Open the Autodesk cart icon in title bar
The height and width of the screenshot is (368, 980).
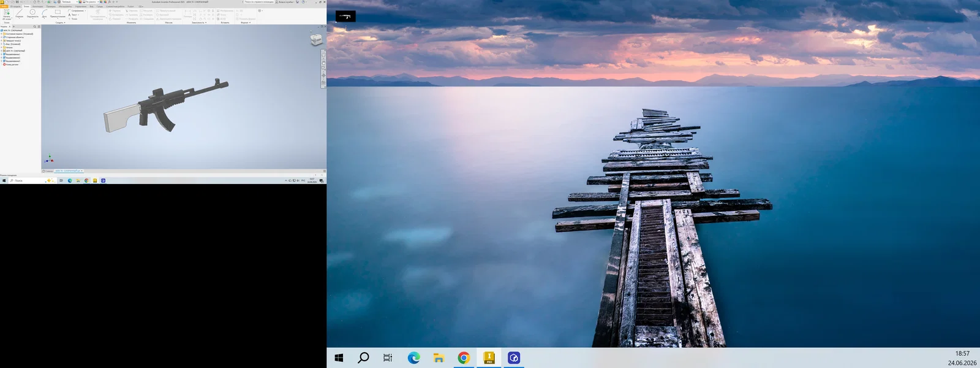click(x=297, y=2)
